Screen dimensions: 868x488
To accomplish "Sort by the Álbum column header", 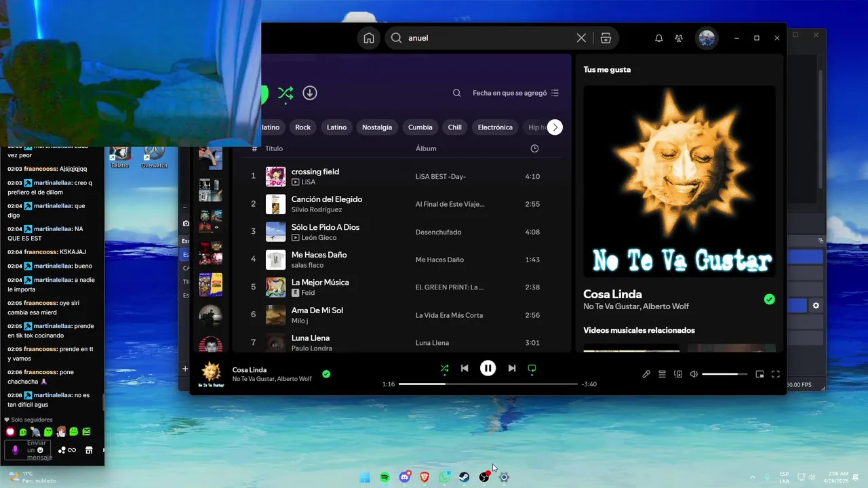I will click(426, 148).
